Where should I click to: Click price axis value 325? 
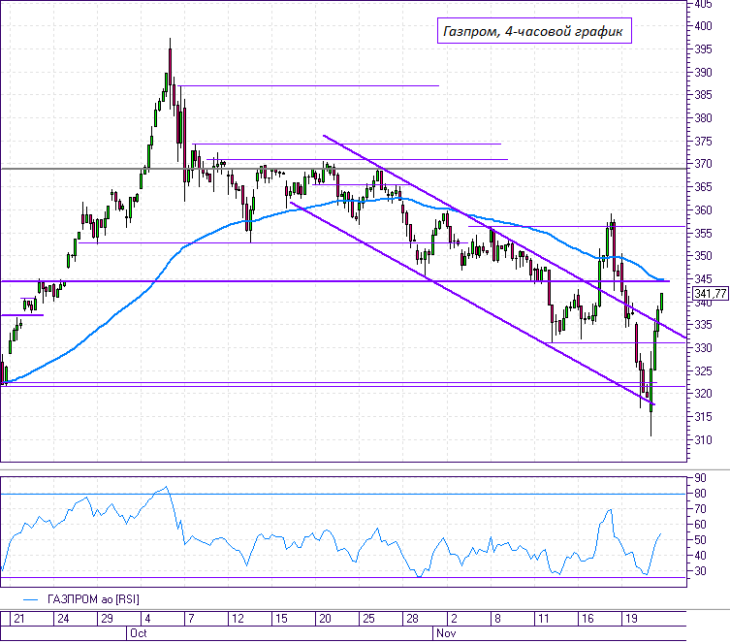(x=703, y=372)
